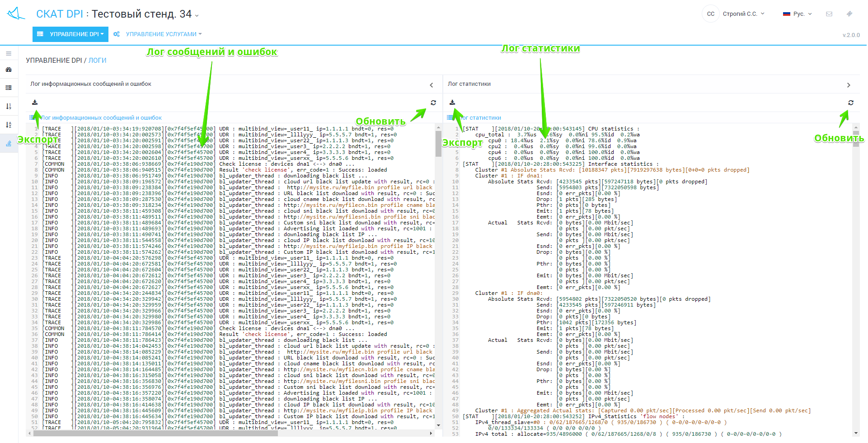Open the dashboard gauge sidebar icon
The height and width of the screenshot is (443, 868).
click(x=9, y=70)
